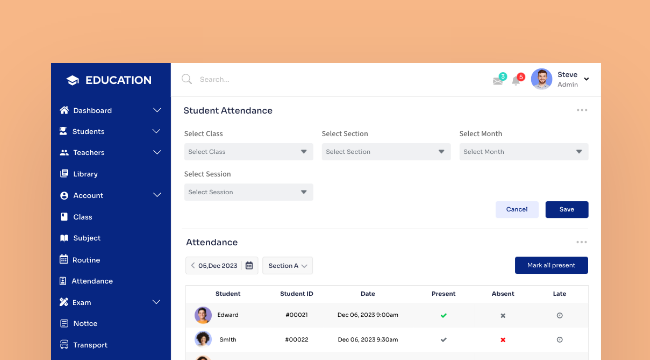Open Routine in the sidebar
This screenshot has width=650, height=360.
coord(86,260)
